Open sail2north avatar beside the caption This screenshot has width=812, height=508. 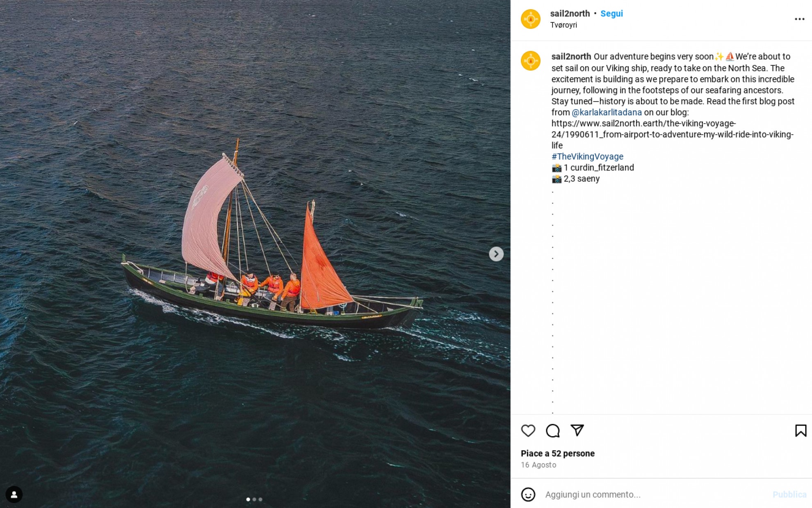(x=531, y=61)
